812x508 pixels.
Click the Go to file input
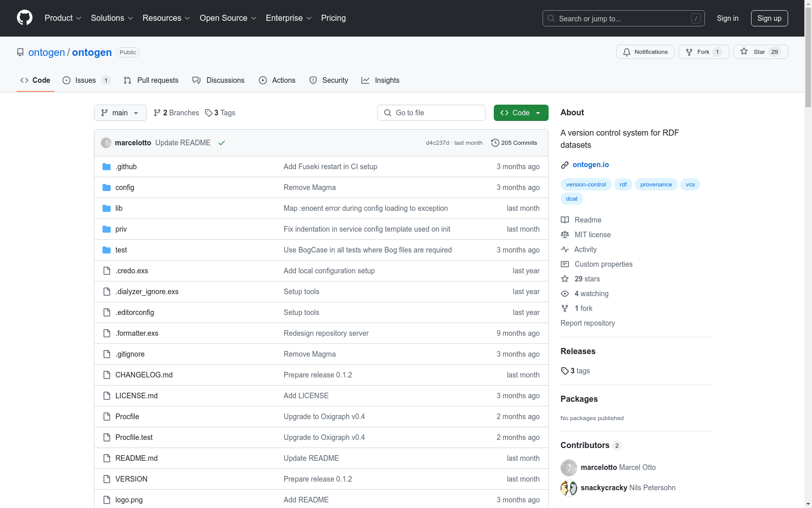(431, 113)
